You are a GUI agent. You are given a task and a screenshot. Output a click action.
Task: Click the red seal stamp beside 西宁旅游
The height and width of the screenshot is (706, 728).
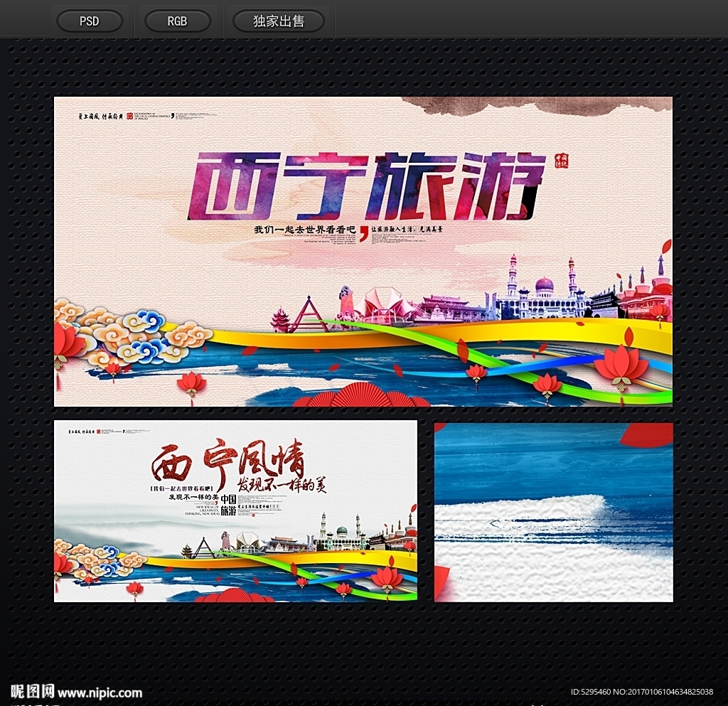click(x=562, y=161)
